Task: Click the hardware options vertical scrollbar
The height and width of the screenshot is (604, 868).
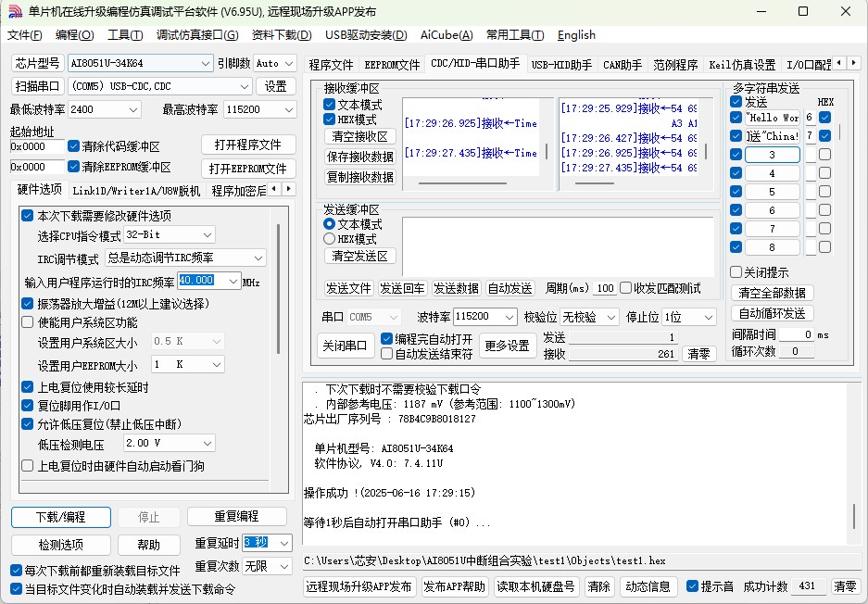Action: [x=279, y=289]
